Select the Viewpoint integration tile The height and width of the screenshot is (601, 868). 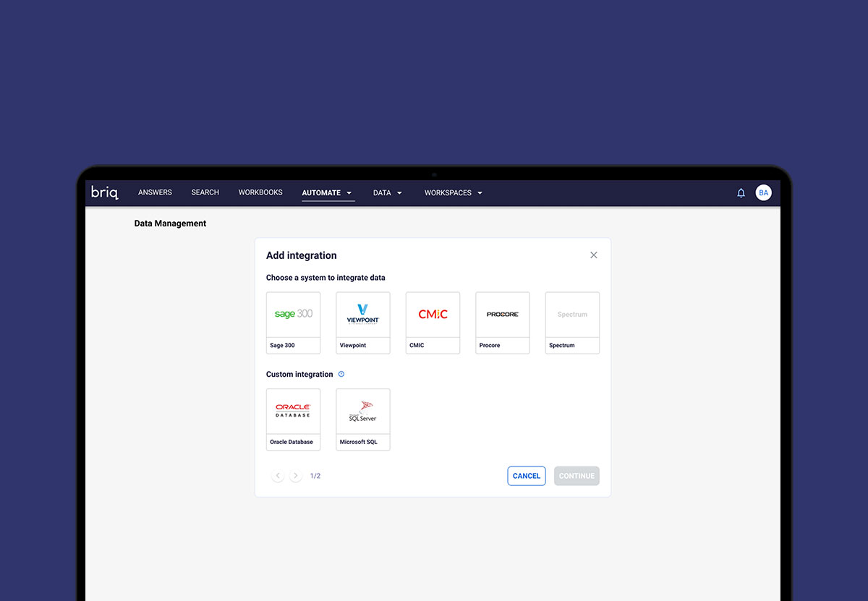tap(362, 322)
